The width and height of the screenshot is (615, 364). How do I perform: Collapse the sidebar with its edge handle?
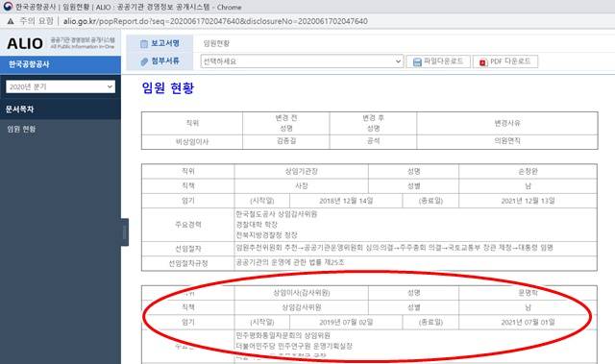point(125,232)
